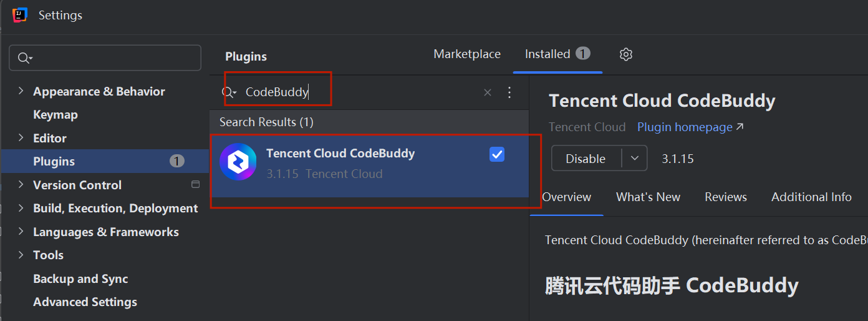
Task: Open the Reviews tab
Action: (726, 197)
